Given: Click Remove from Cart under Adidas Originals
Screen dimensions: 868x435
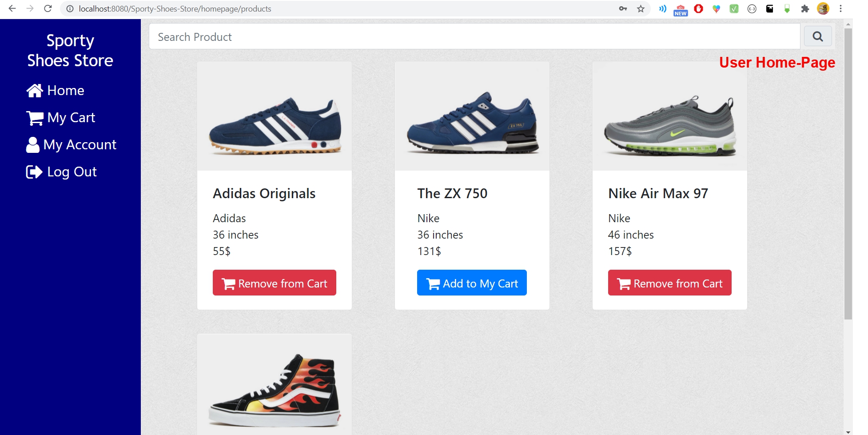Looking at the screenshot, I should click(274, 283).
